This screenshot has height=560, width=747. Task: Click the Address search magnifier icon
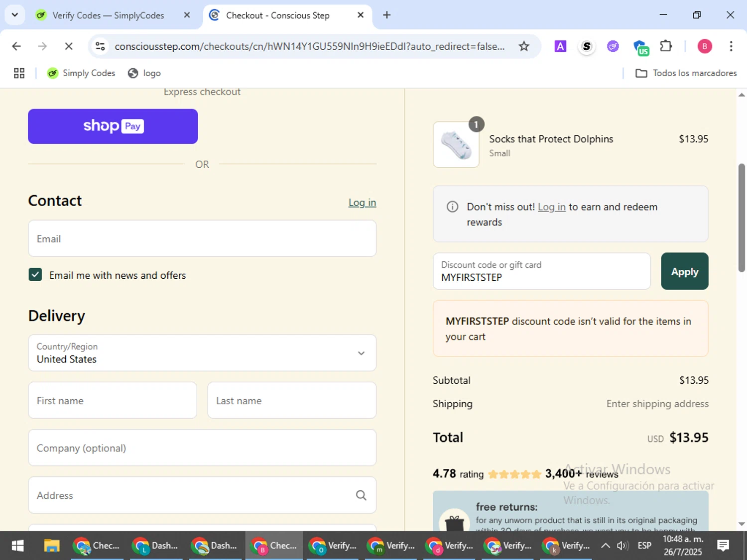[361, 495]
